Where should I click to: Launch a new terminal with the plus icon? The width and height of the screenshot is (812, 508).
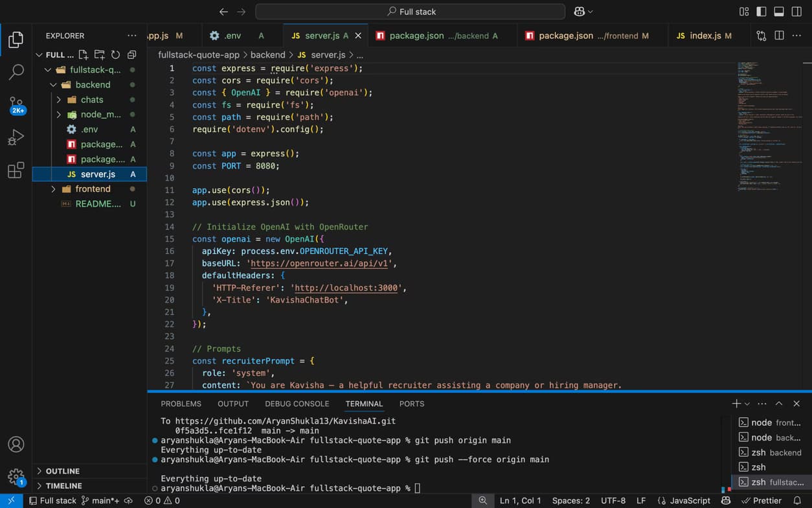click(x=735, y=403)
